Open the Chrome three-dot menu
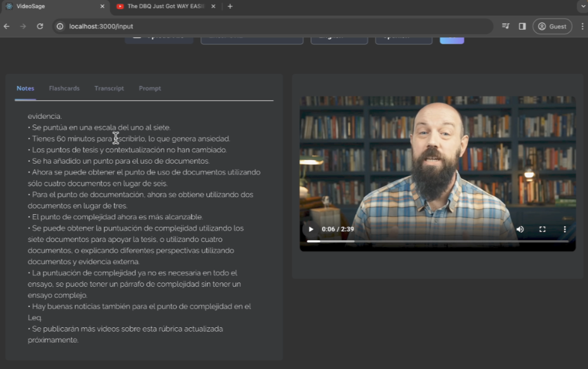The image size is (588, 369). point(582,27)
